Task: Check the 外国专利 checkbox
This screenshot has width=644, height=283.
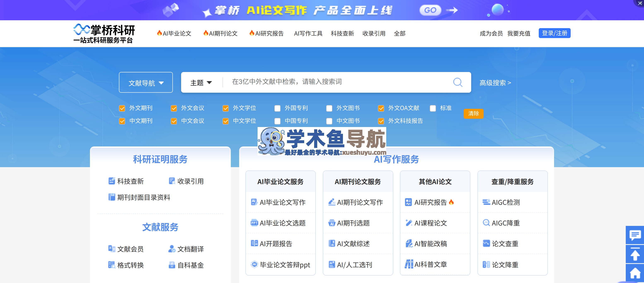Action: coord(277,108)
